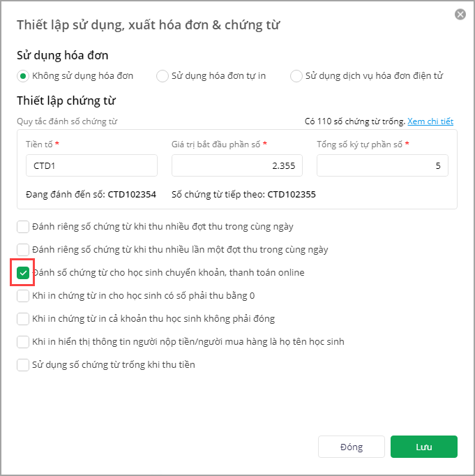475x476 pixels.
Task: Click the "Số chứng từ tiếp theo" text
Action: coord(243,195)
